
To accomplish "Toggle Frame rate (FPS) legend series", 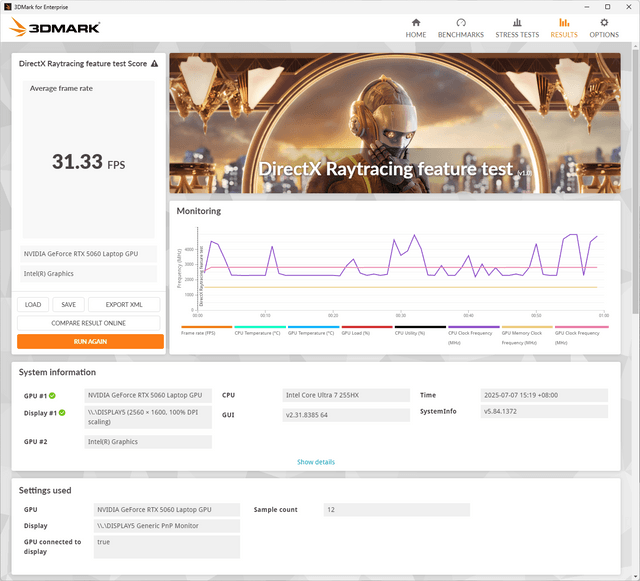I will [x=206, y=331].
